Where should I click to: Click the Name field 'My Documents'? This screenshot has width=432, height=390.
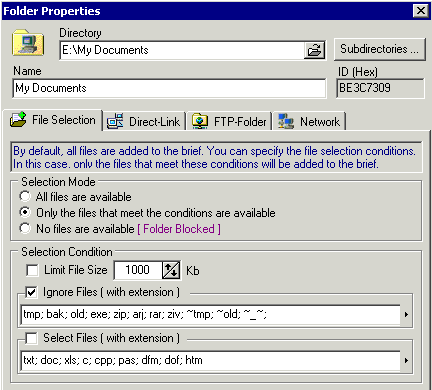(169, 88)
